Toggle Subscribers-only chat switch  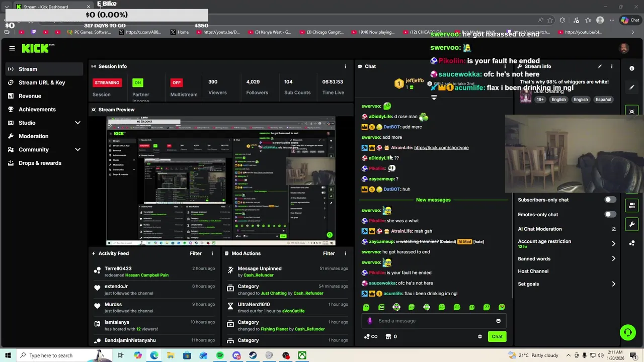(610, 200)
